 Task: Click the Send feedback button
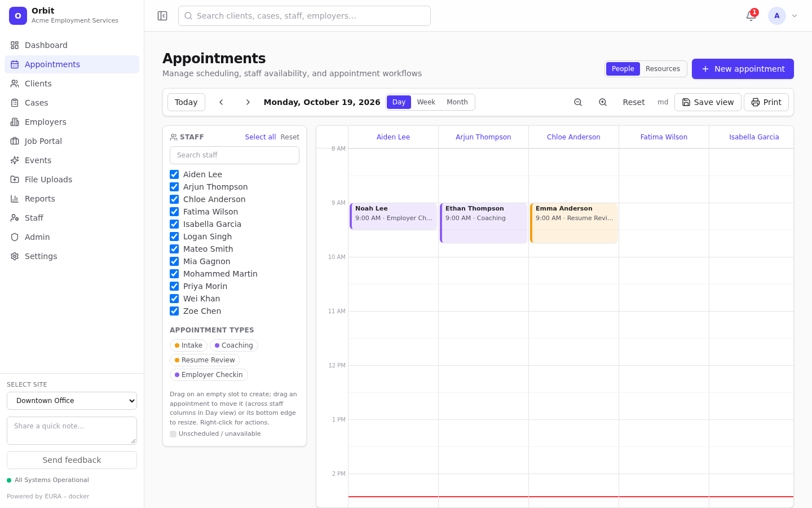(72, 460)
